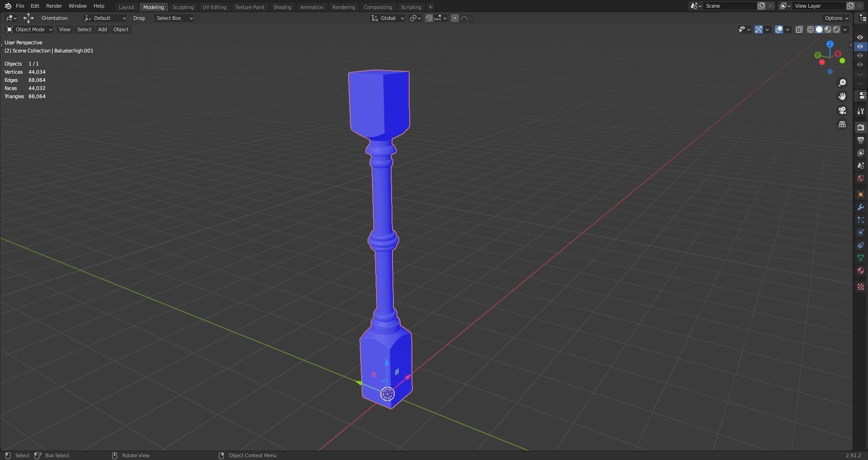
Task: Click the Properties editor type icon
Action: 862,95
